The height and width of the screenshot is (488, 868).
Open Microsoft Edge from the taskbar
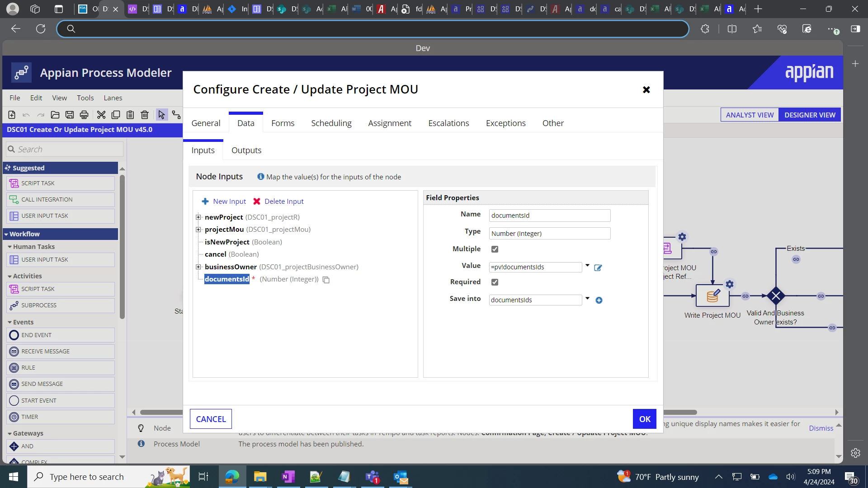click(x=232, y=477)
